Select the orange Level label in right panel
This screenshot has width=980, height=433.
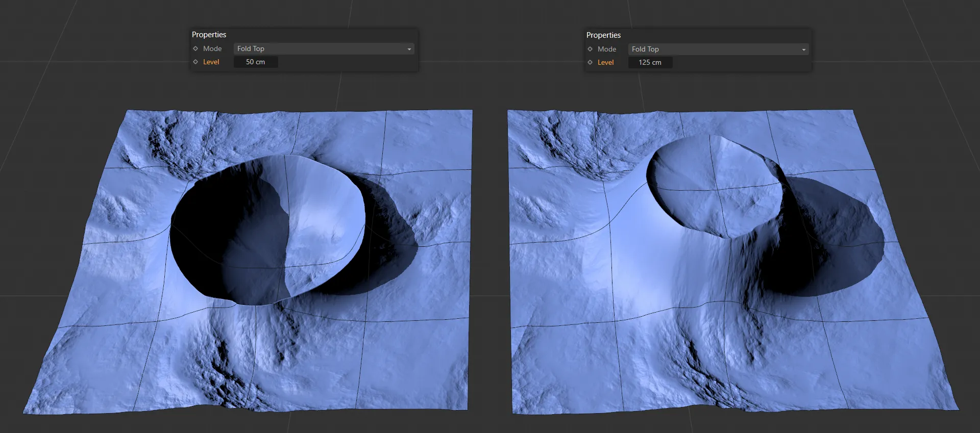[605, 62]
